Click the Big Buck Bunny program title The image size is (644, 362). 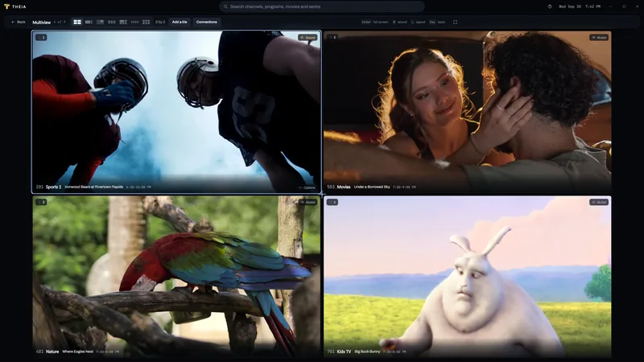click(367, 352)
